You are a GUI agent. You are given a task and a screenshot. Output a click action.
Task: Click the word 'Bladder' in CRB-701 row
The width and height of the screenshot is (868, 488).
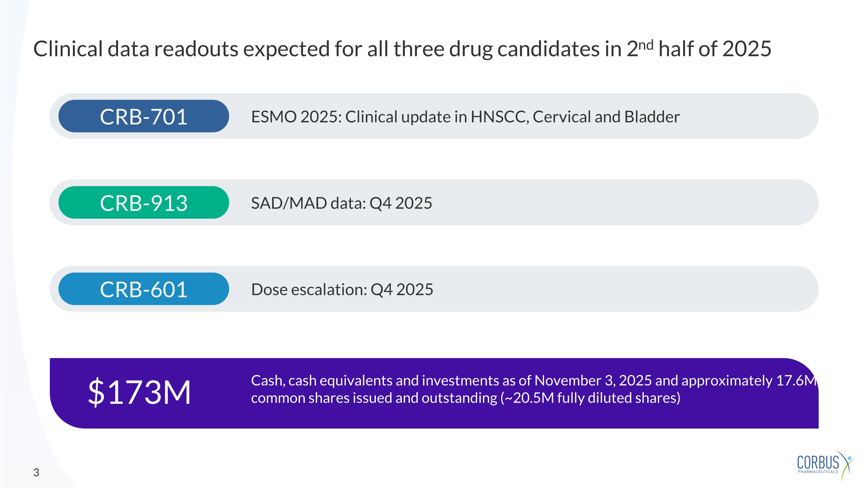click(x=652, y=117)
